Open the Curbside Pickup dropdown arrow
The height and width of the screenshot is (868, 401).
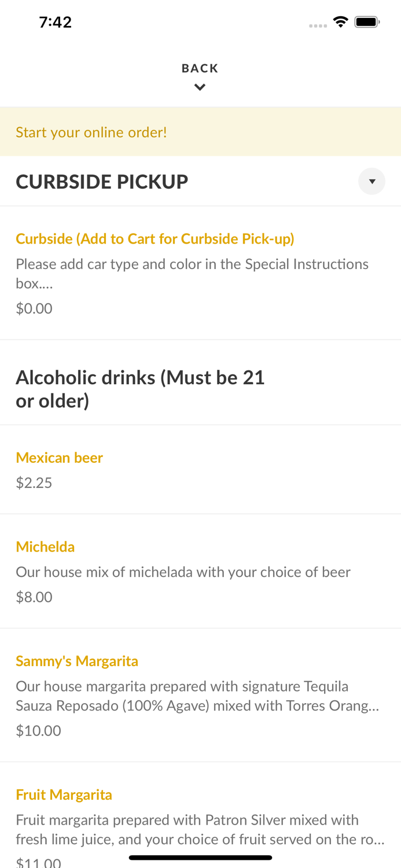click(x=371, y=182)
